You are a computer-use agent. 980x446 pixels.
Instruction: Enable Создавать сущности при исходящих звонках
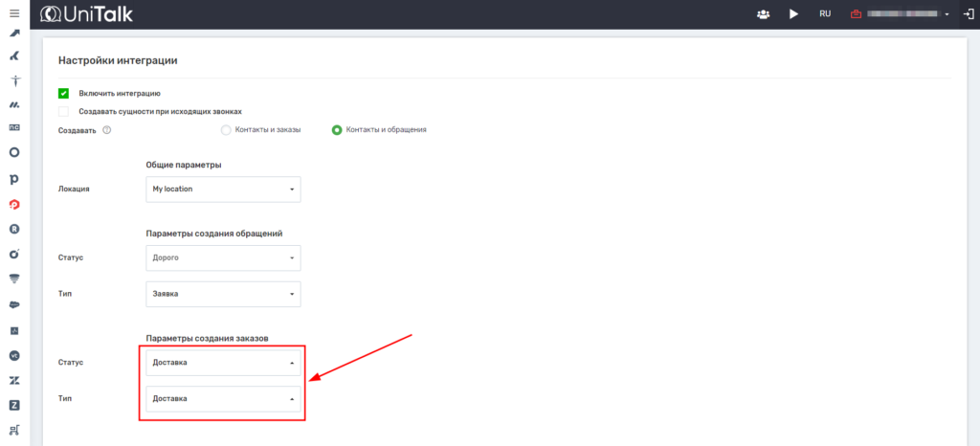tap(64, 112)
